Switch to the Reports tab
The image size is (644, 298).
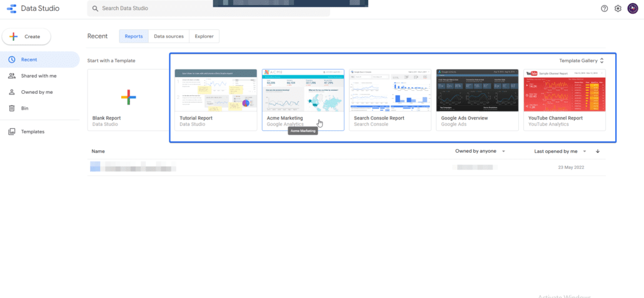pyautogui.click(x=134, y=36)
